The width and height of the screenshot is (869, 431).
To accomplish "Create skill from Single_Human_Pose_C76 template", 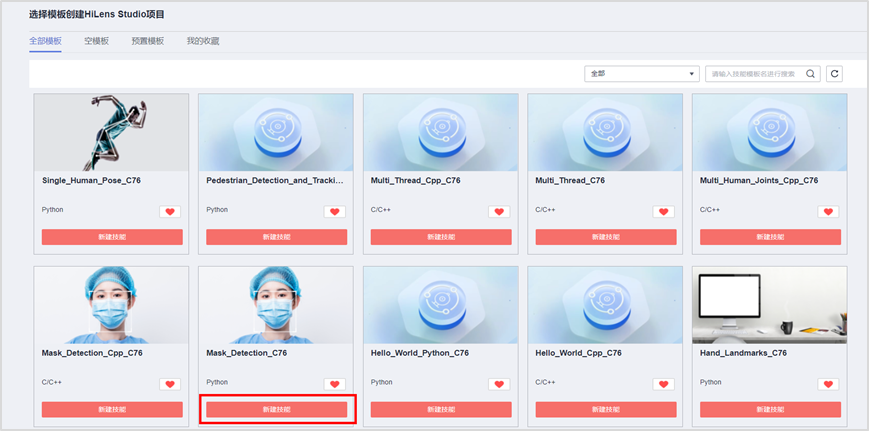I will click(x=112, y=237).
